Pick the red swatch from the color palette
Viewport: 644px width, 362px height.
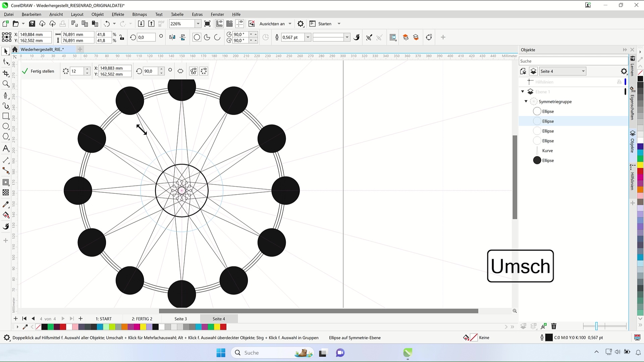[63, 327]
